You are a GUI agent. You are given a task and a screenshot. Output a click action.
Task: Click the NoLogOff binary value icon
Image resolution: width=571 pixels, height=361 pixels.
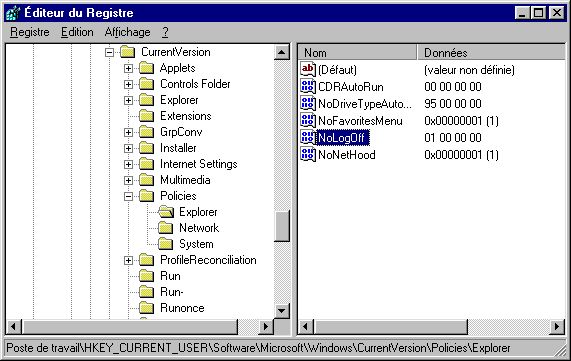pos(308,138)
